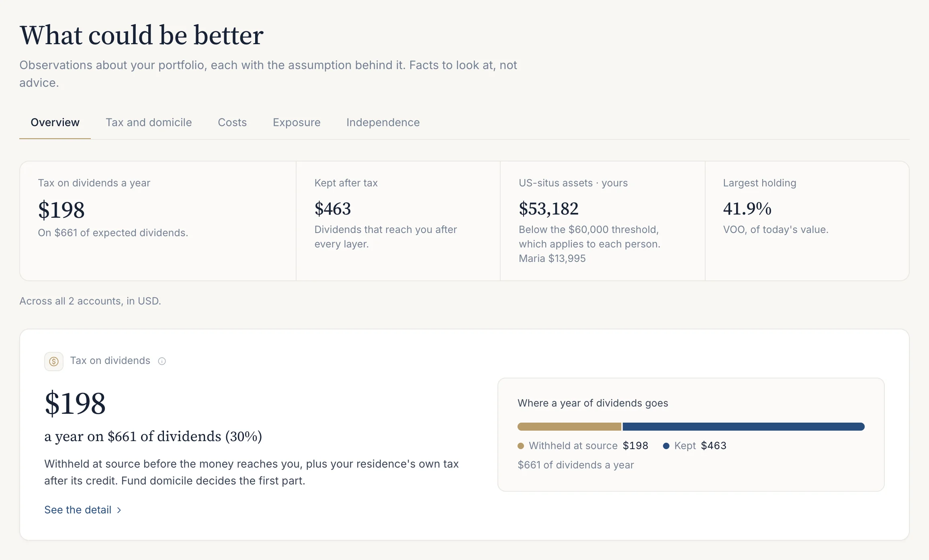Click the $463 kept after tax value
This screenshot has height=560, width=929.
333,209
